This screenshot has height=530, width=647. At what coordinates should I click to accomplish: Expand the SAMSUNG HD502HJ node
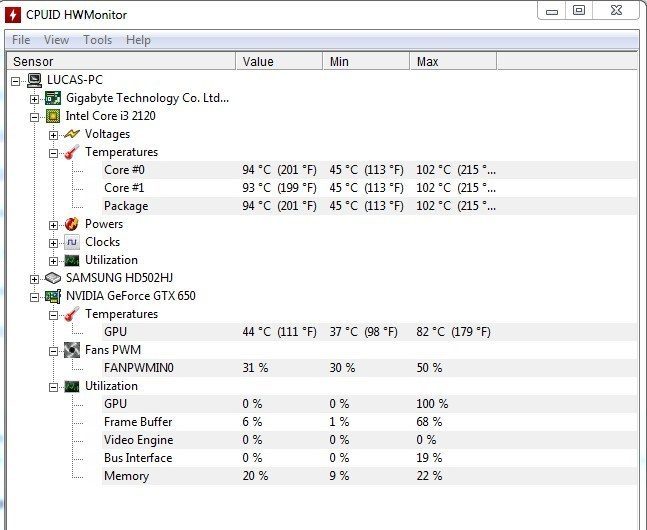(34, 279)
